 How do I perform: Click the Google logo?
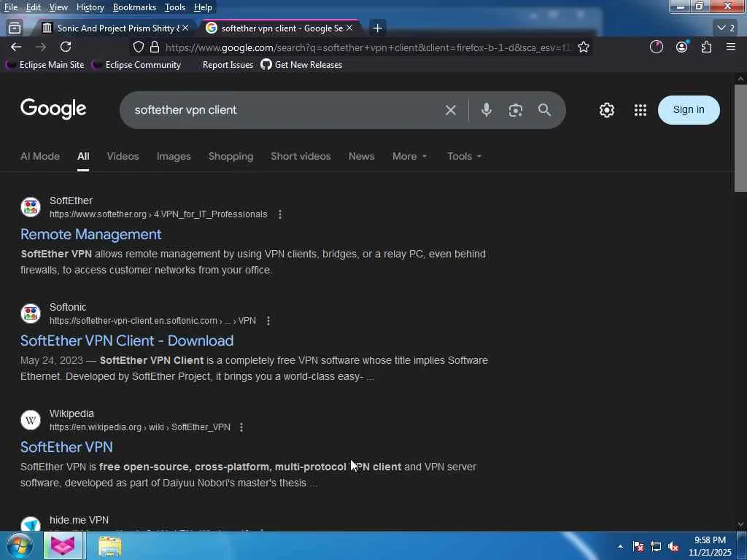pos(53,109)
